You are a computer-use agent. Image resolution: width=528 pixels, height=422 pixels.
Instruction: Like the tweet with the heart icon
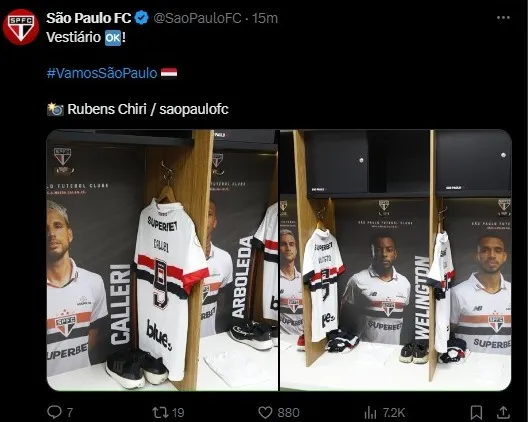[x=265, y=412]
